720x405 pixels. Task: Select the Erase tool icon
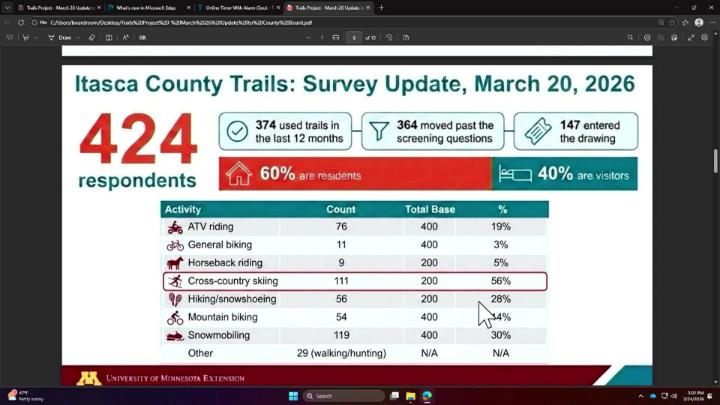click(x=91, y=38)
